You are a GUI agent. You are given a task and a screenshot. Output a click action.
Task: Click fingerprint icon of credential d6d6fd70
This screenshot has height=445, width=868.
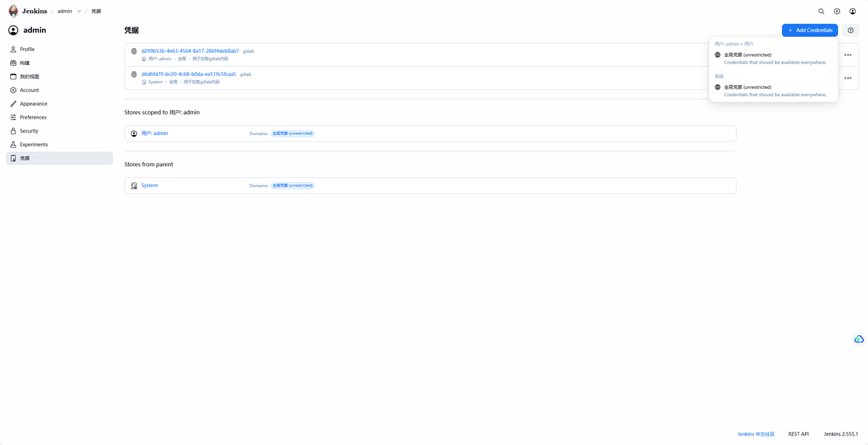134,75
